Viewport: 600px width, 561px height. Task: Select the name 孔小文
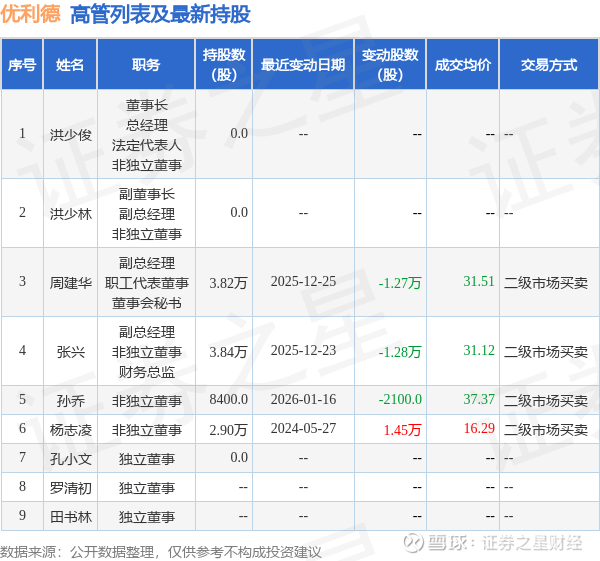pos(71,459)
